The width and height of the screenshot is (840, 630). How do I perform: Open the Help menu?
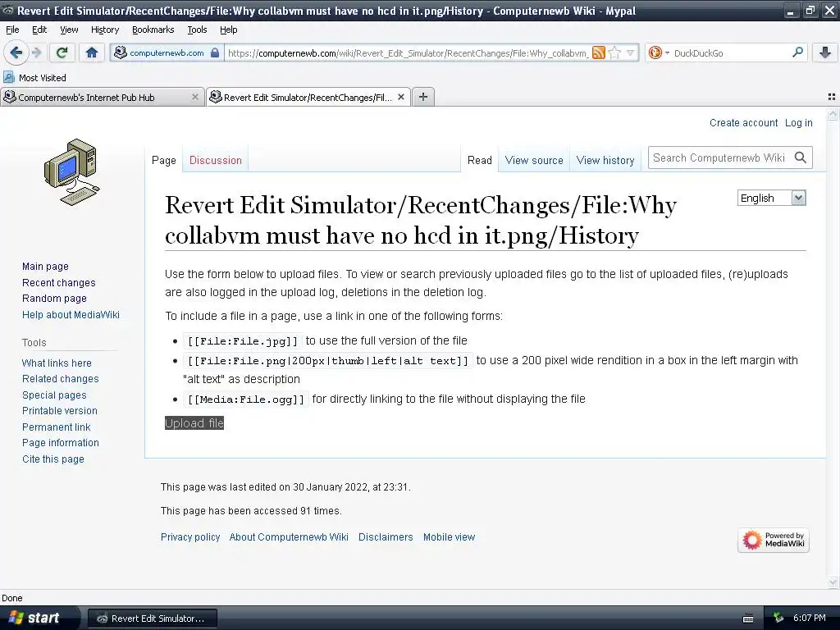point(228,30)
